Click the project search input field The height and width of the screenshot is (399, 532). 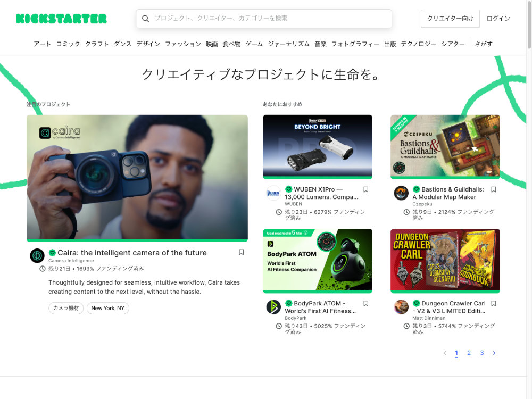tap(271, 19)
